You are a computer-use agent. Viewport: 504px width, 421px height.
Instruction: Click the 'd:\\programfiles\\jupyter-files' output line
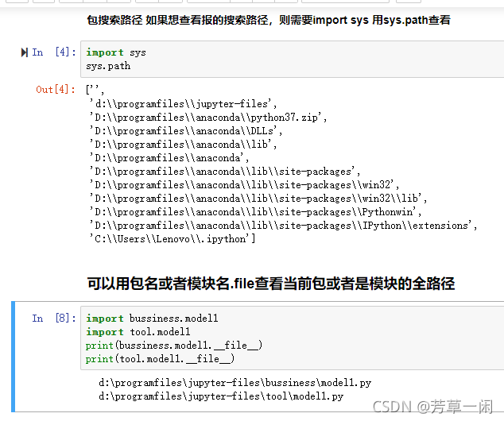[x=183, y=104]
